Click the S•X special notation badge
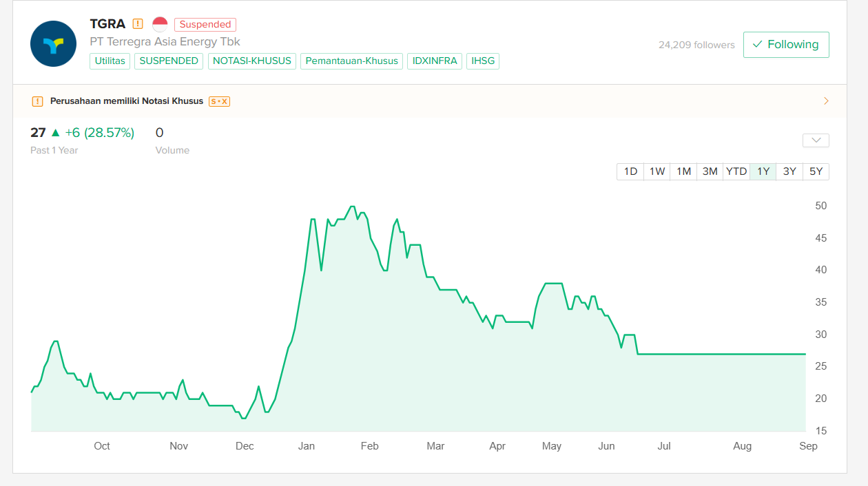This screenshot has height=486, width=868. tap(219, 101)
